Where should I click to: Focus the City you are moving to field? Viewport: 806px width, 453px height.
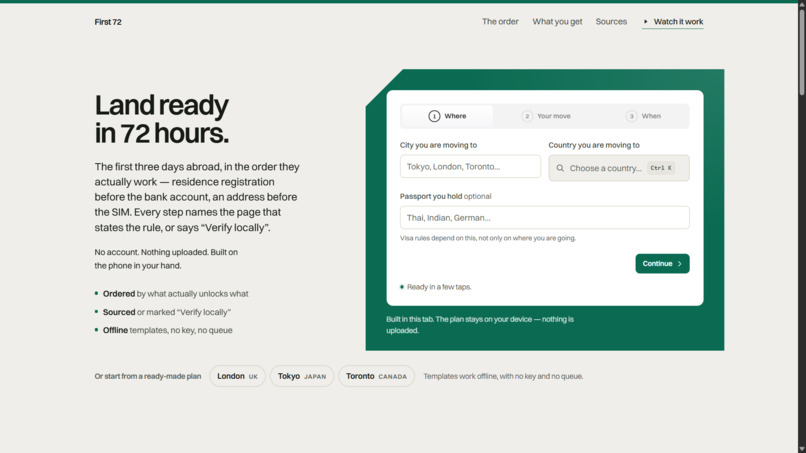[470, 167]
